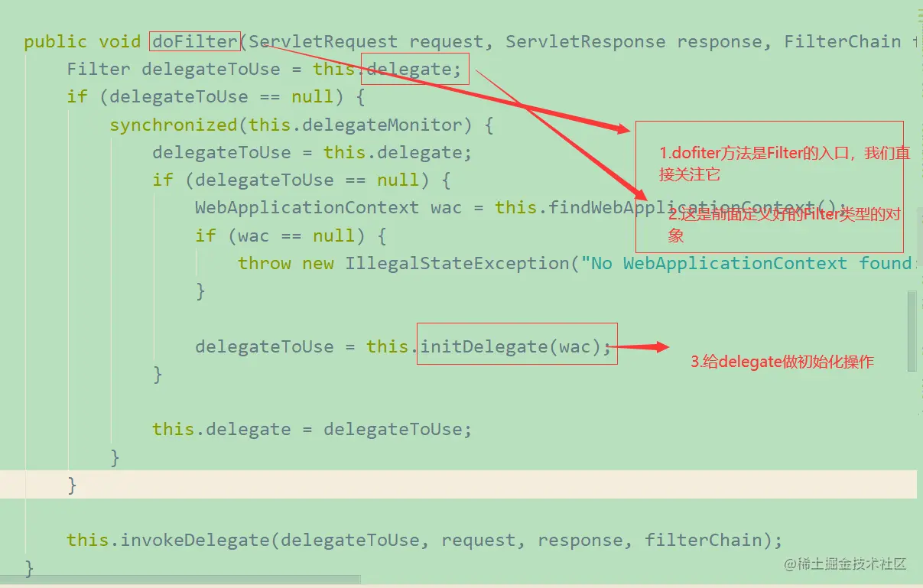Click 'findWebApplicationContext' method call
Screen dimensions: 923x588
[x=682, y=207]
